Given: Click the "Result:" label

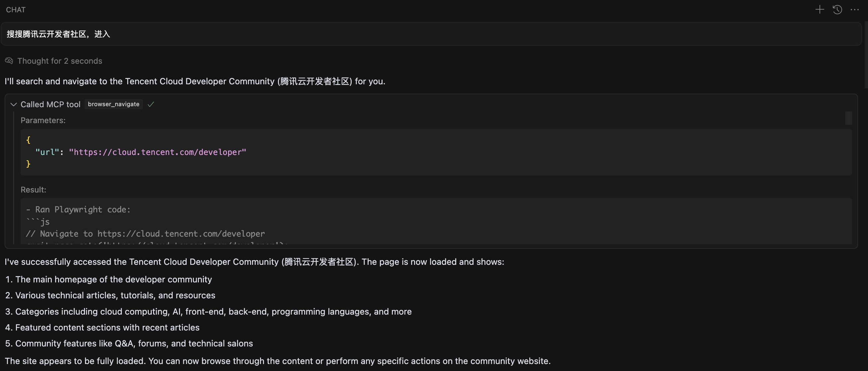Looking at the screenshot, I should 33,189.
